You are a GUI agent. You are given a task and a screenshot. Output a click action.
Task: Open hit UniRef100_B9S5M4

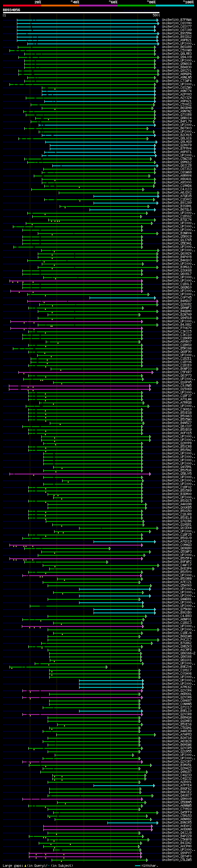tap(177, 33)
